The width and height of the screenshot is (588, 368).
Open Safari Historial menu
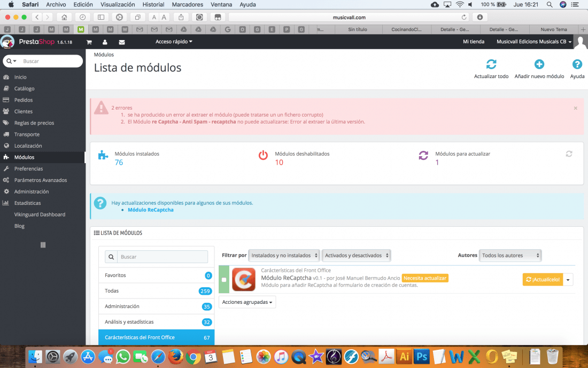[153, 4]
